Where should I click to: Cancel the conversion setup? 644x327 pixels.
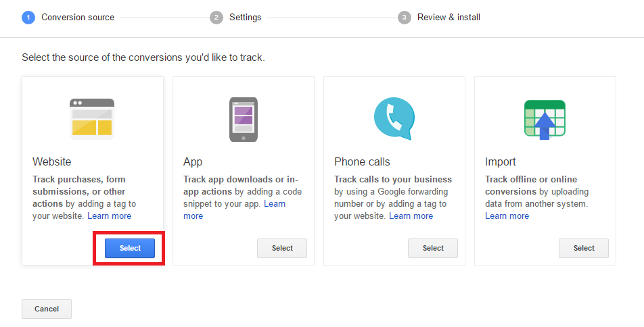tap(47, 309)
